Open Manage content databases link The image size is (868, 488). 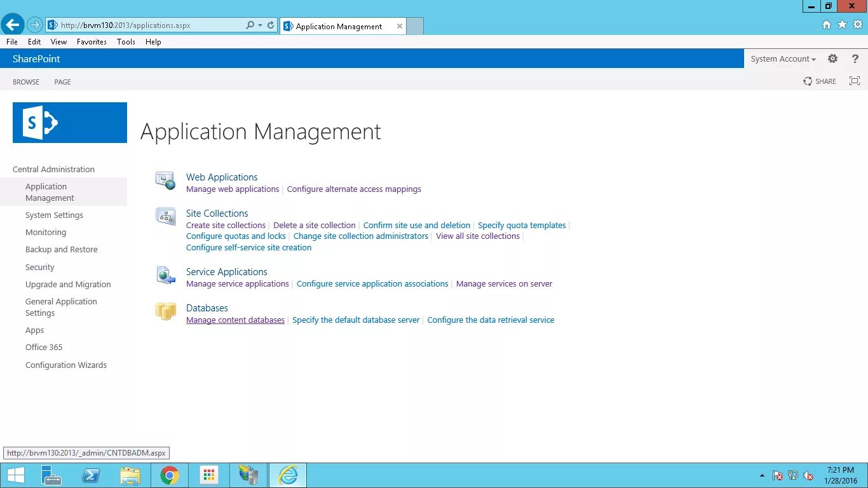point(235,320)
